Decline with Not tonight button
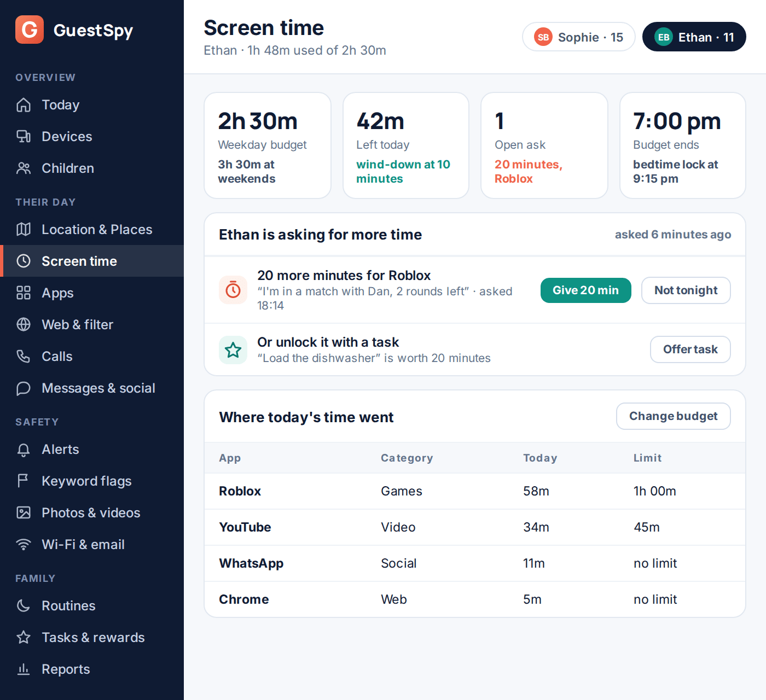This screenshot has height=700, width=766. pyautogui.click(x=686, y=290)
